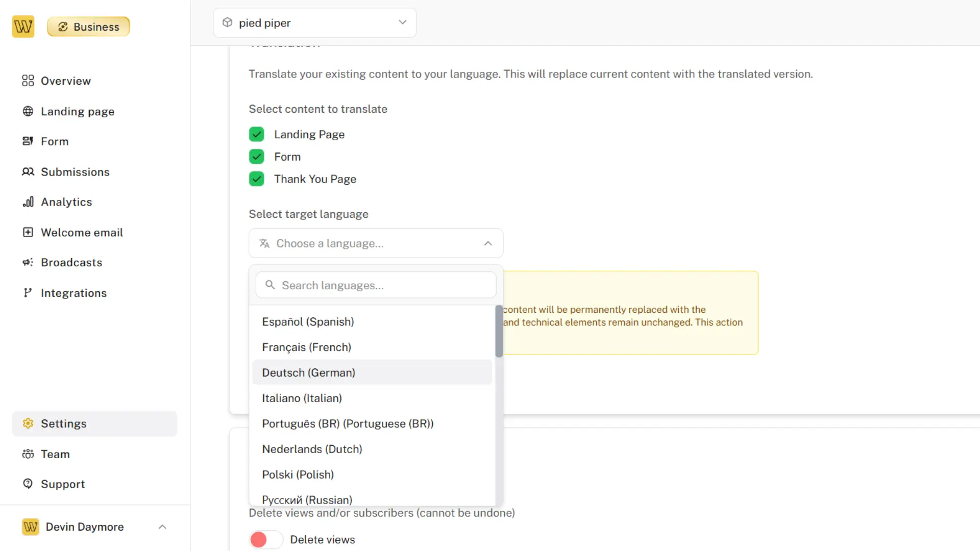
Task: Click the Integrations branch icon
Action: [28, 293]
